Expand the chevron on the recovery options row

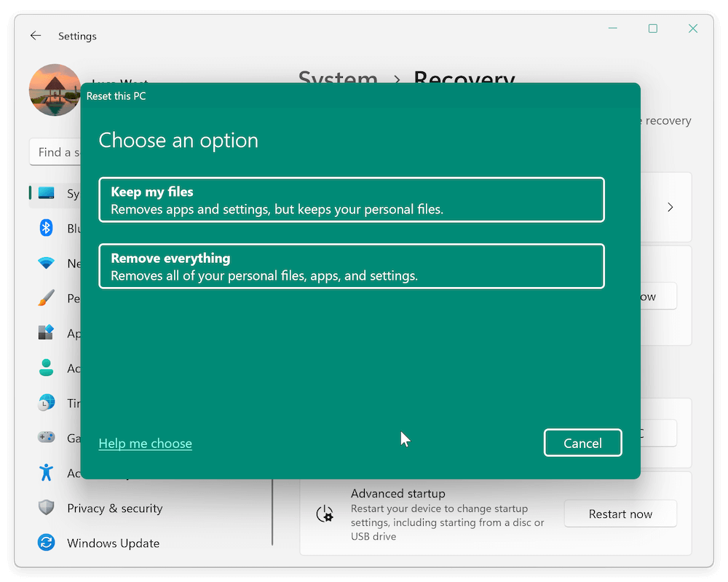tap(670, 207)
